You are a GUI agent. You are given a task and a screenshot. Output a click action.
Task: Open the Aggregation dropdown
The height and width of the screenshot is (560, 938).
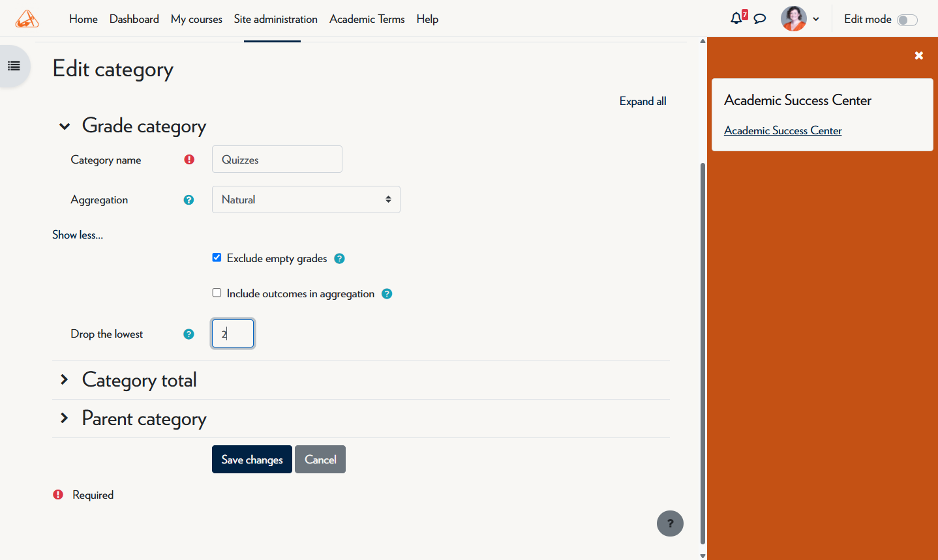pos(306,199)
